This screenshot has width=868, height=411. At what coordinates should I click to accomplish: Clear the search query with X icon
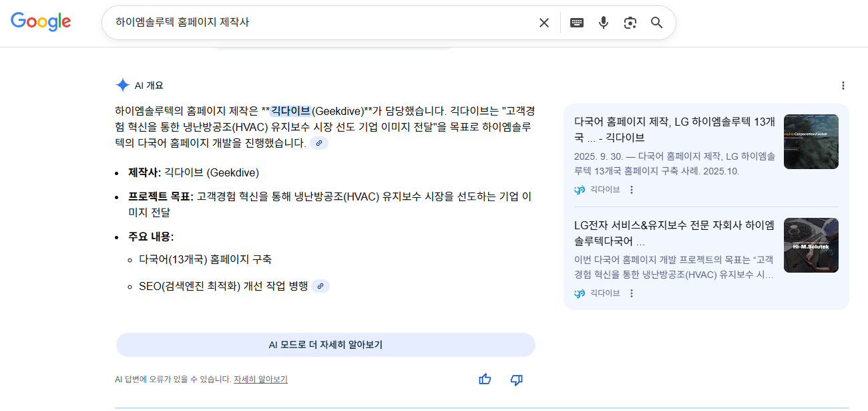(544, 23)
